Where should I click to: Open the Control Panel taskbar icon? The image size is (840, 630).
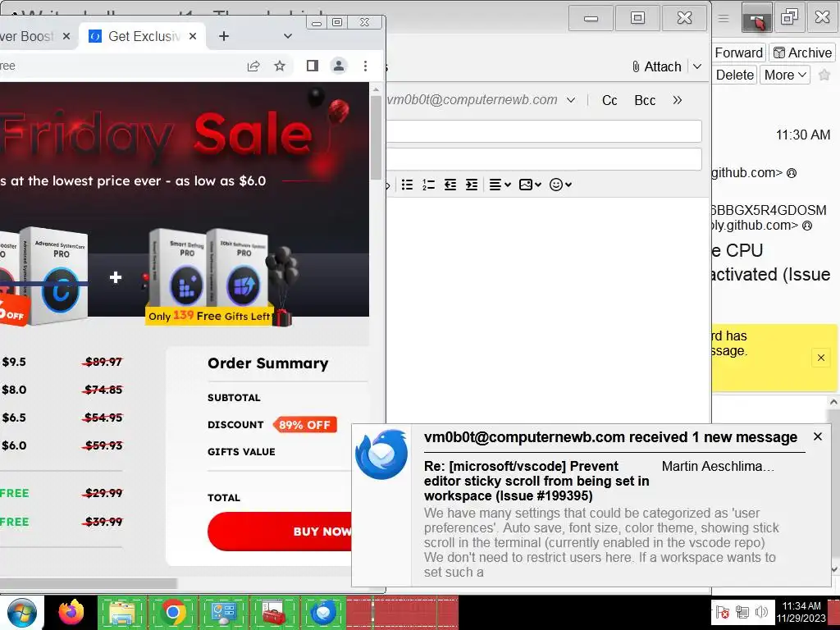click(x=223, y=613)
